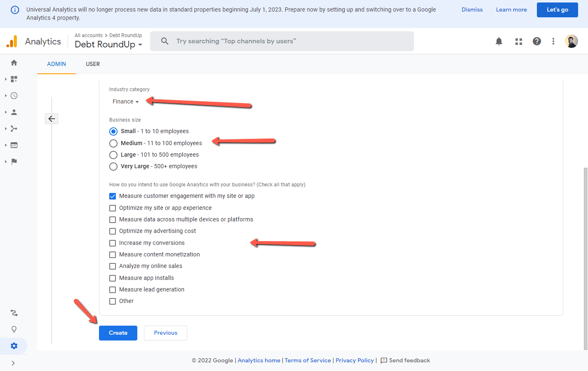Viewport: 588px width, 371px height.
Task: Click All accounts breadcrumb
Action: point(89,35)
